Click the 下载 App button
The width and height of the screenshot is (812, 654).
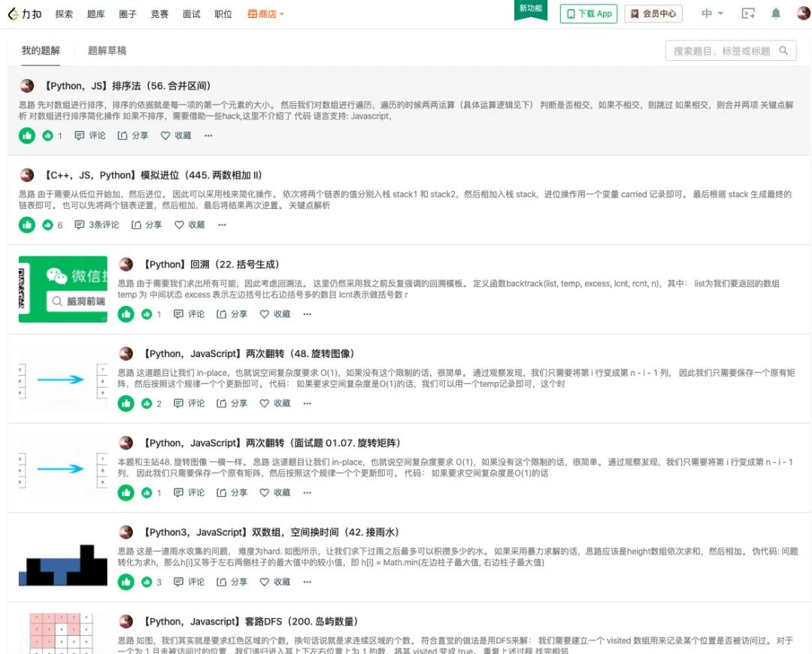tap(589, 14)
